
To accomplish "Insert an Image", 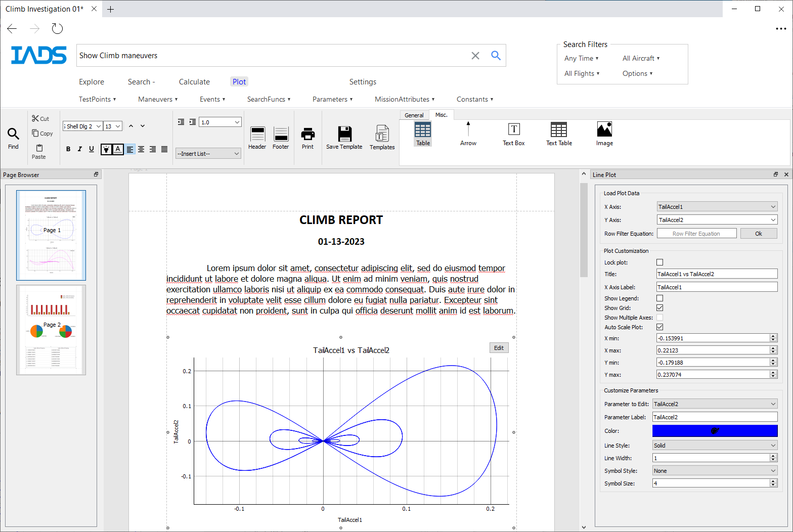I will [604, 134].
